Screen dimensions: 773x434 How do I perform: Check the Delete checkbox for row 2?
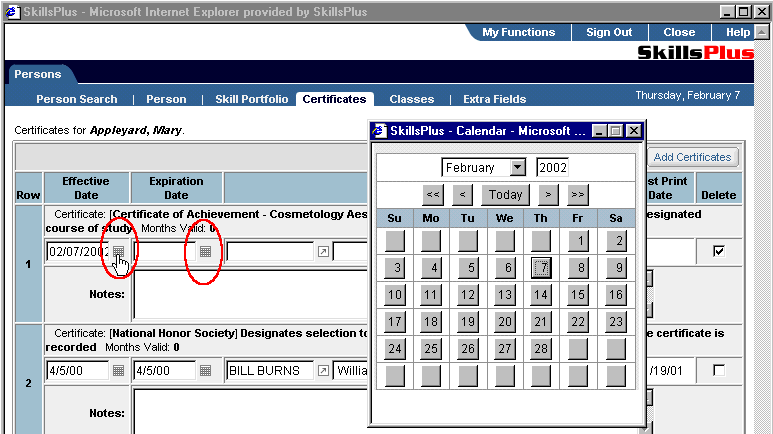click(x=719, y=370)
